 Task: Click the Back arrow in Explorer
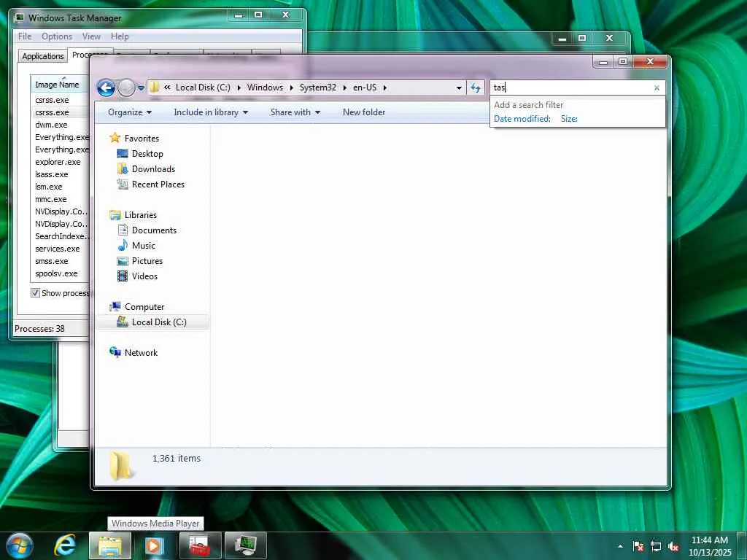(106, 87)
